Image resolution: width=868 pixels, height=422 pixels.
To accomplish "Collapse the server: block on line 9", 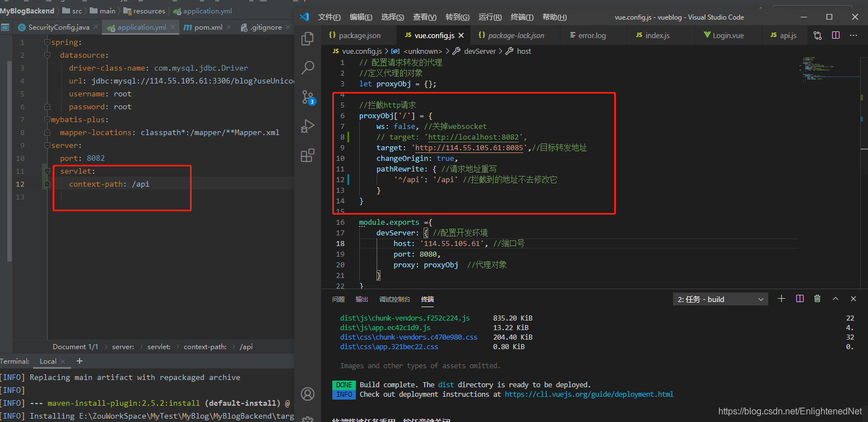I will tap(47, 145).
